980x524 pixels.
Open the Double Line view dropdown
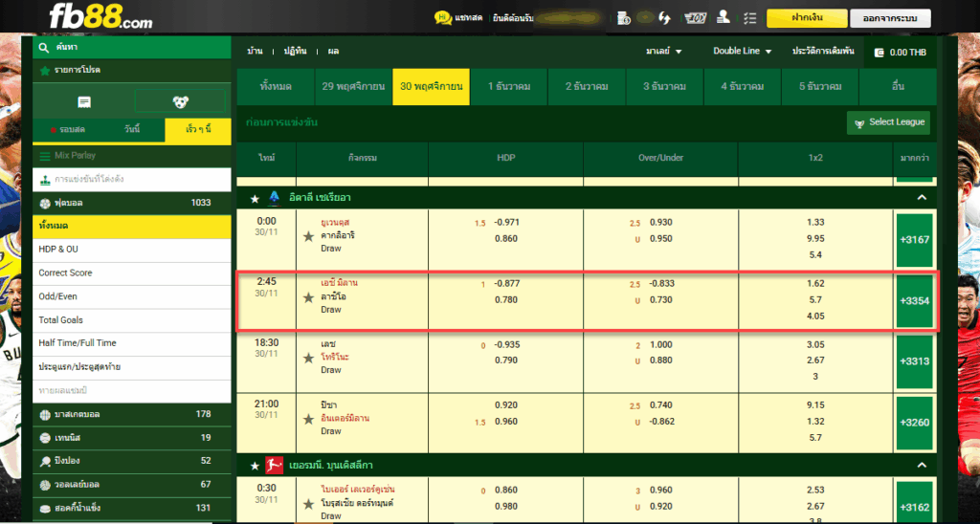(x=743, y=52)
